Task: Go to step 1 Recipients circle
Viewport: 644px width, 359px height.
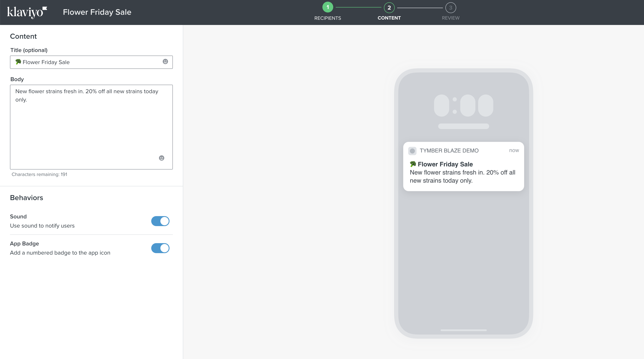Action: (x=327, y=7)
